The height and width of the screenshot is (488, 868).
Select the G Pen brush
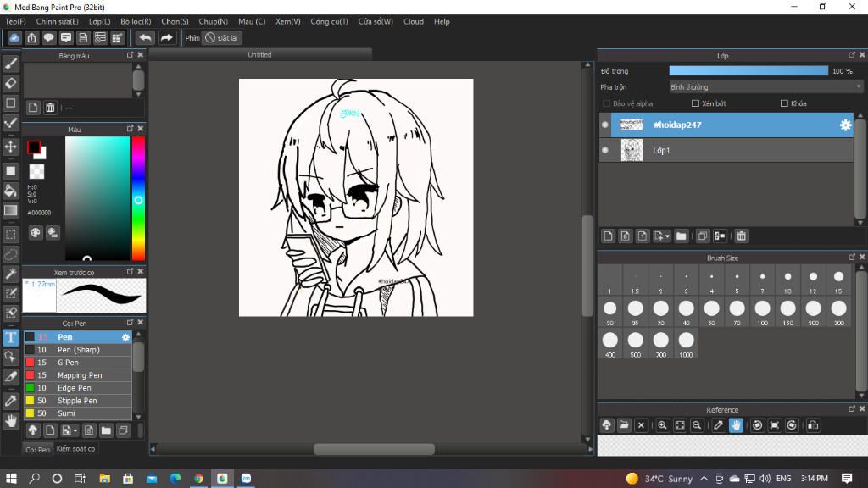[78, 363]
